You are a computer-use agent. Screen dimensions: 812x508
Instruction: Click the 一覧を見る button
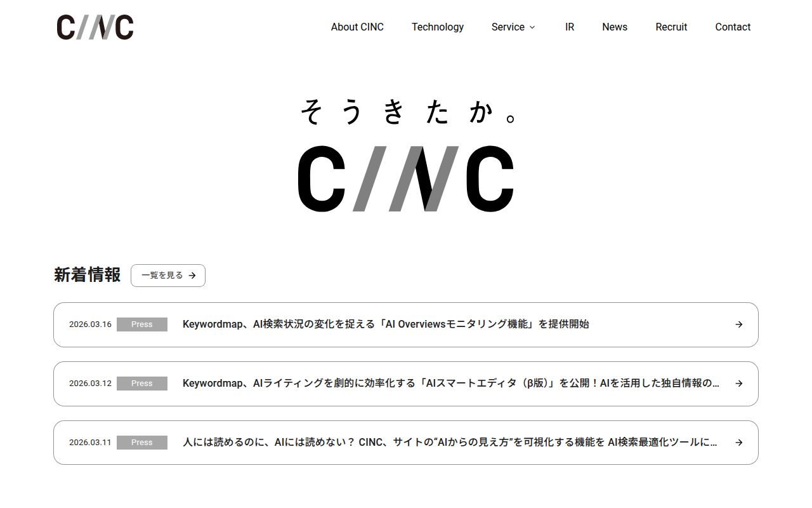coord(168,276)
